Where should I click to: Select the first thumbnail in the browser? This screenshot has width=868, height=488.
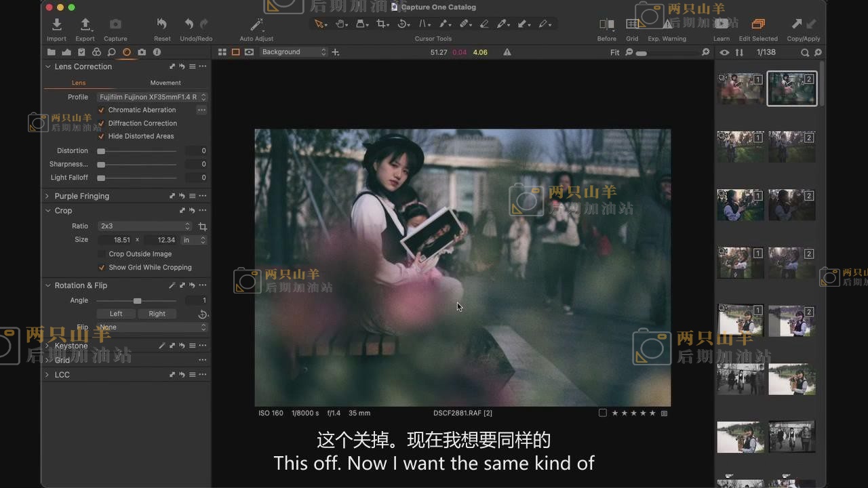pos(741,88)
